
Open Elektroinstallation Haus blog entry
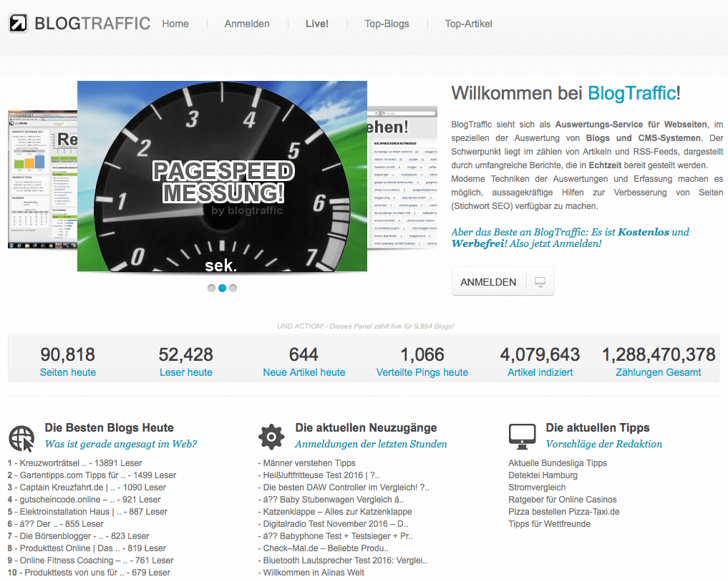88,511
